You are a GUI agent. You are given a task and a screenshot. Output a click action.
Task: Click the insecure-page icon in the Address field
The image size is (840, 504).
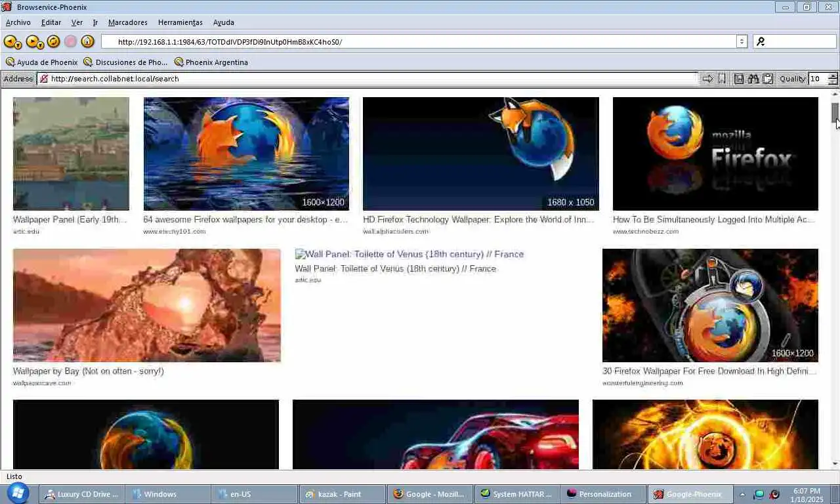[43, 79]
